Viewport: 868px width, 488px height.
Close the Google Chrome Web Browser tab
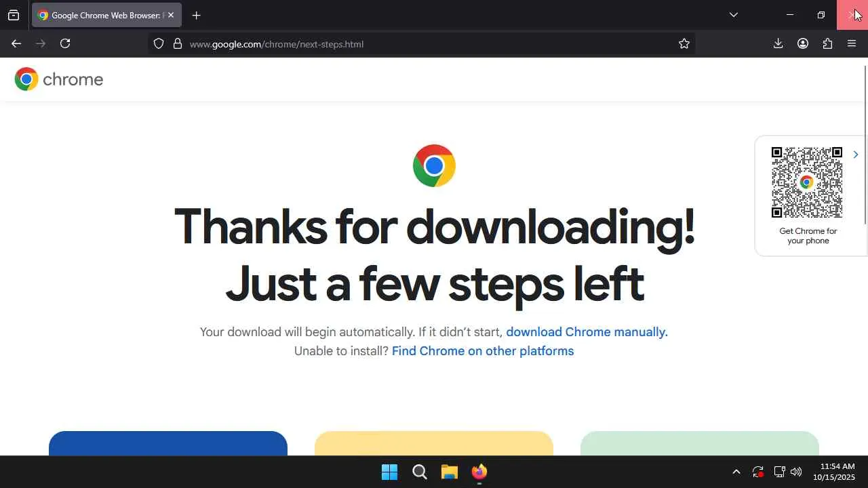(x=171, y=15)
